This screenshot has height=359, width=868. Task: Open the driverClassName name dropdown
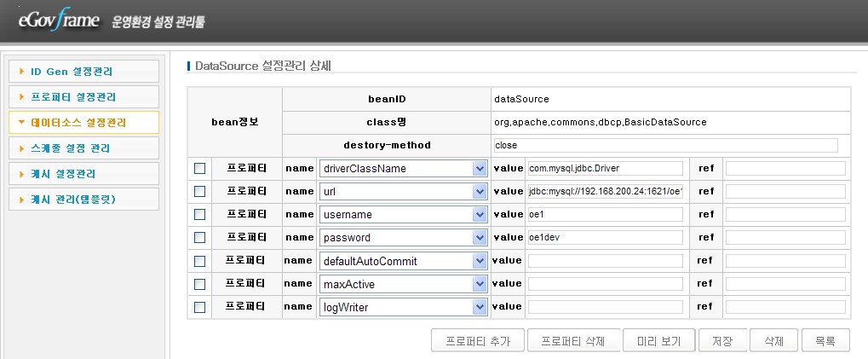coord(479,169)
